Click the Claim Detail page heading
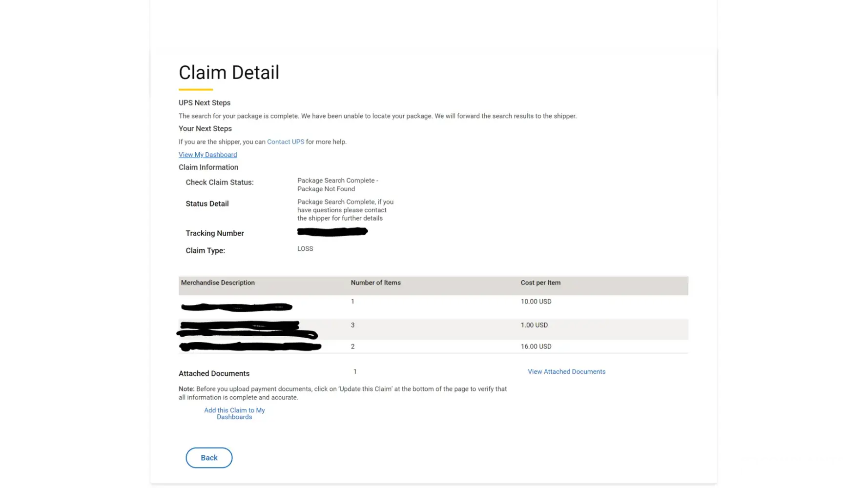 tap(229, 73)
